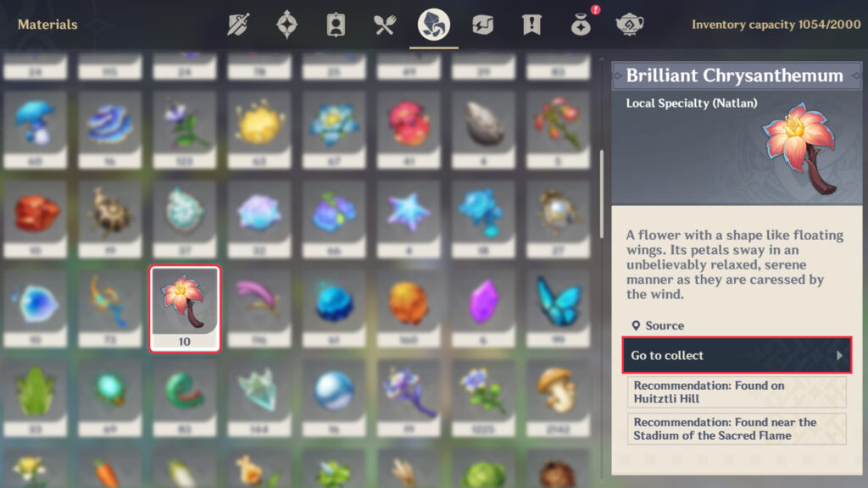868x488 pixels.
Task: Open Precious Items tab with red alert
Action: [x=581, y=24]
